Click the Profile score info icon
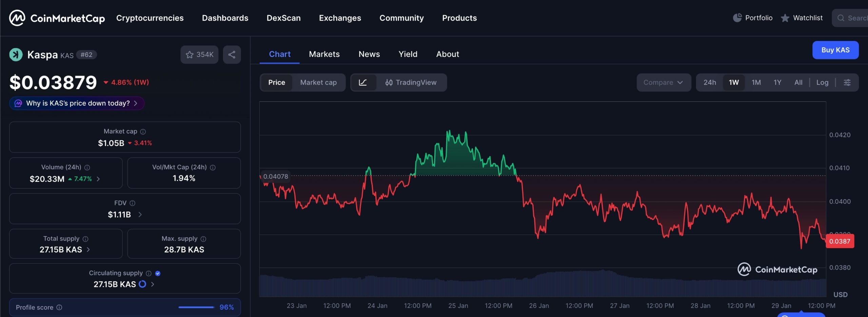Screen dimensions: 868x317 click(x=59, y=307)
